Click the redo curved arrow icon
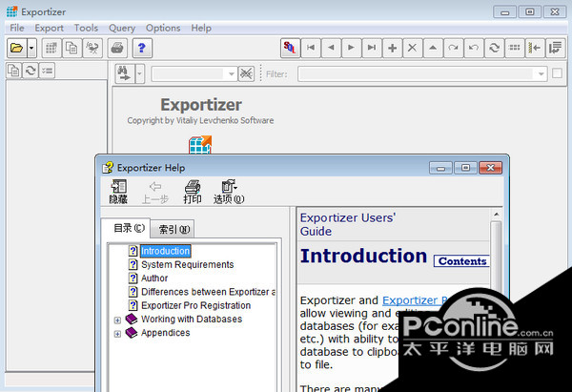 (x=453, y=48)
